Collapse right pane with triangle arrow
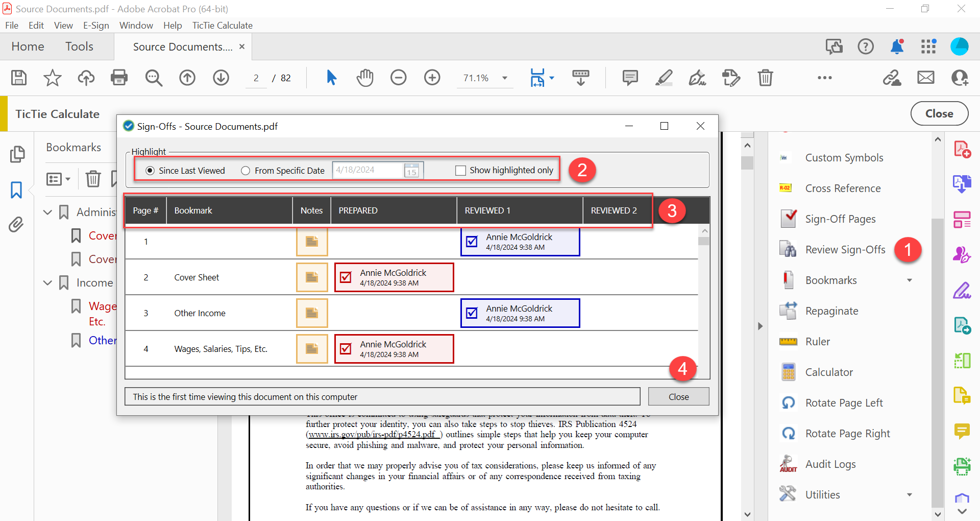 coord(760,326)
